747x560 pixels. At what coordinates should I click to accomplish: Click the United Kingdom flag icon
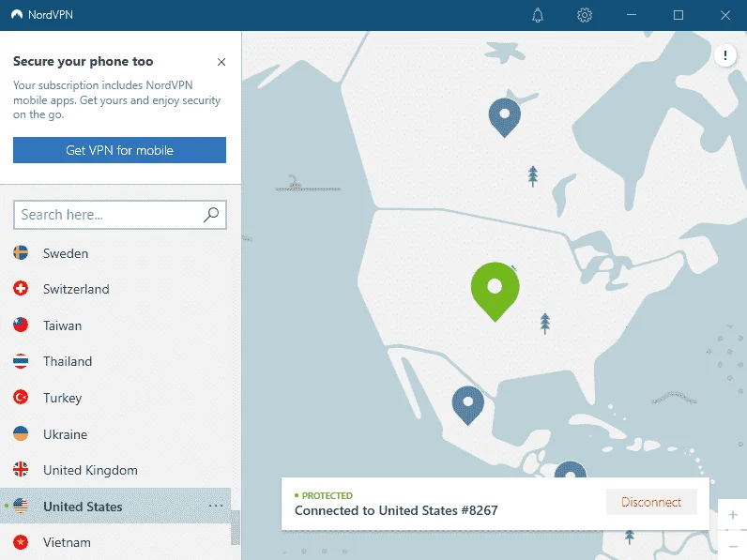tap(21, 470)
